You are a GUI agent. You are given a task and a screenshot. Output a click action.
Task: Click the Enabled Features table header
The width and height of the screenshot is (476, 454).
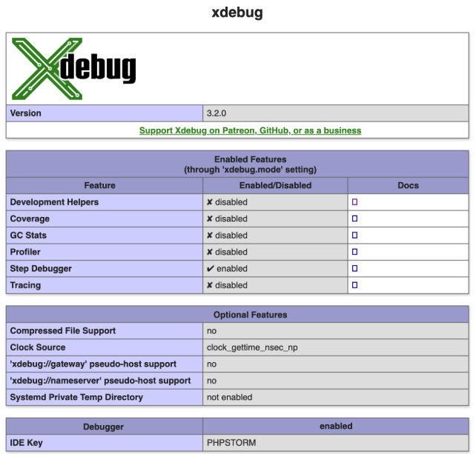pos(237,164)
